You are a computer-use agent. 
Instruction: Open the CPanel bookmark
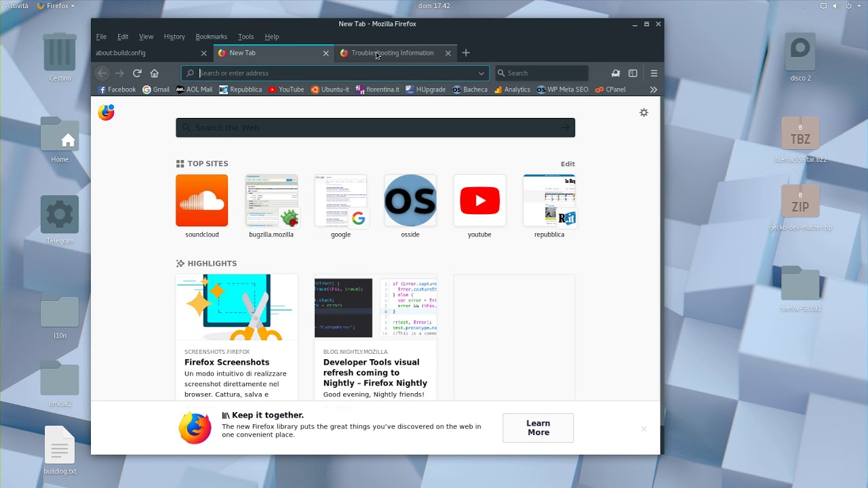click(x=610, y=89)
